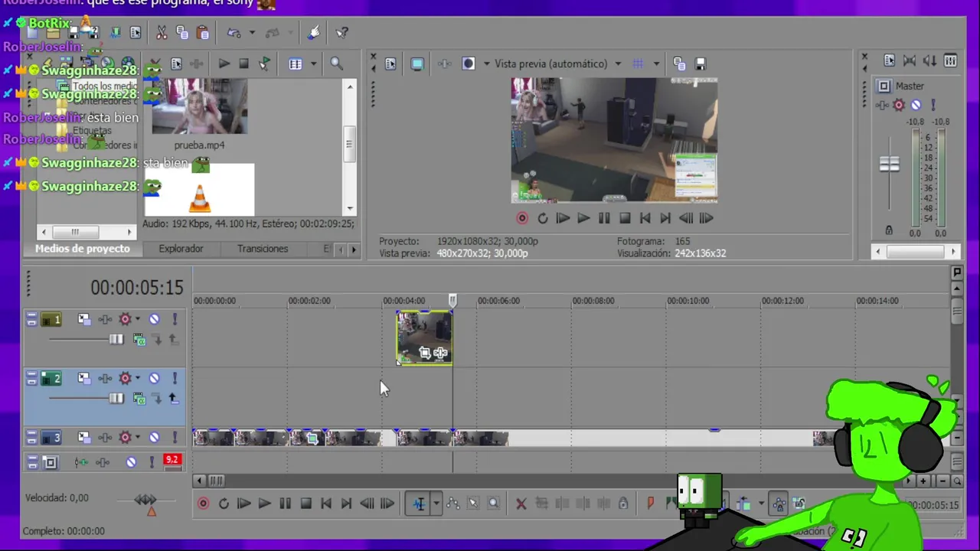Cut the selection with the scissors icon

coord(162,33)
